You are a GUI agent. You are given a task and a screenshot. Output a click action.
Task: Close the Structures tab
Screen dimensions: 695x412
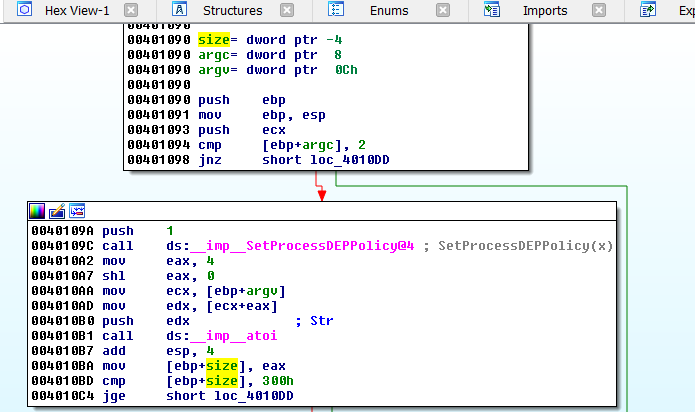288,11
